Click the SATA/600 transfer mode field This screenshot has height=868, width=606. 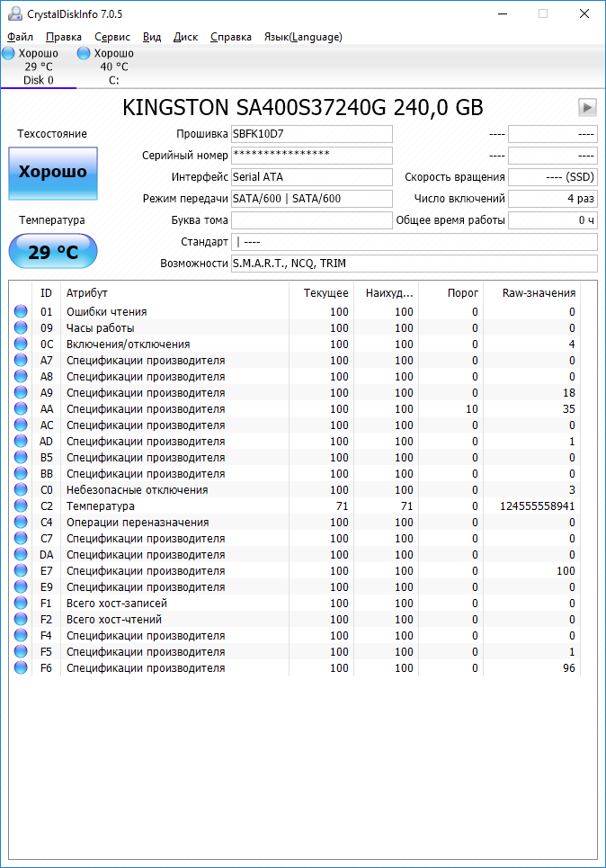coord(312,199)
